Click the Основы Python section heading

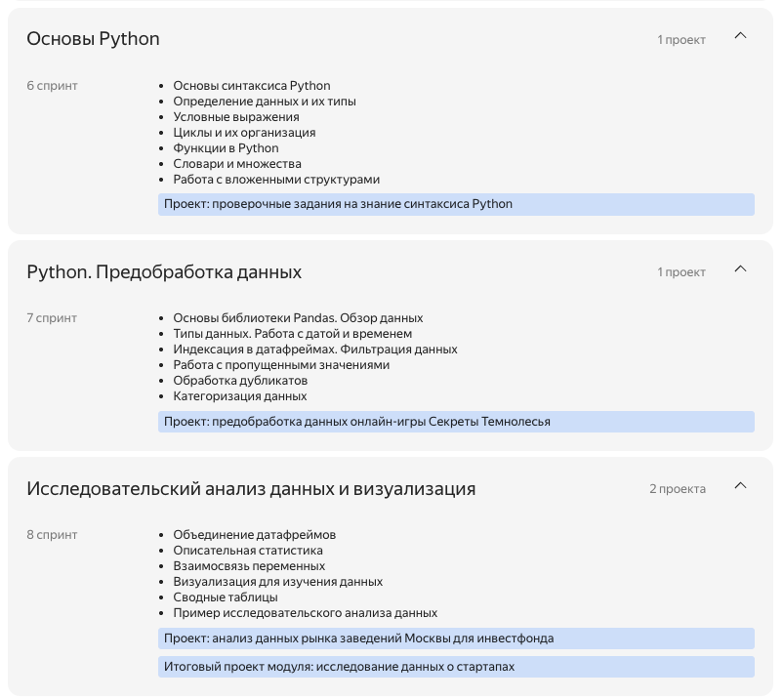click(x=93, y=39)
